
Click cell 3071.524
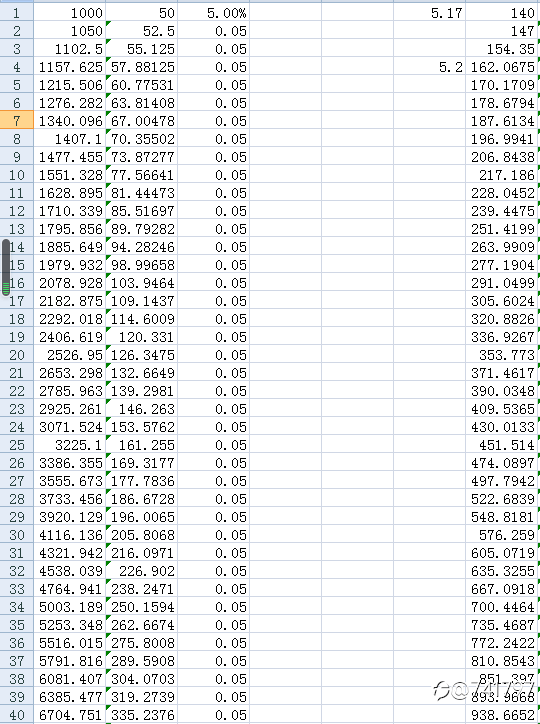tap(70, 427)
